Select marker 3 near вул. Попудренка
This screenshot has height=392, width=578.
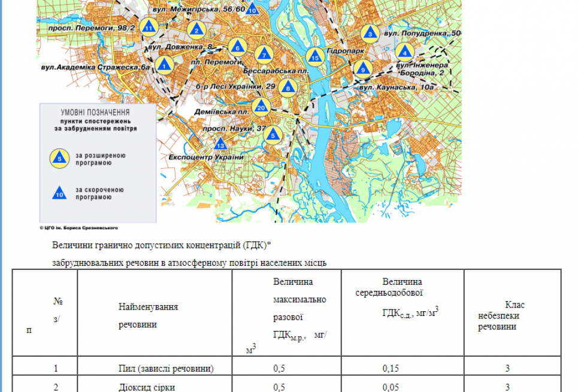coord(371,34)
